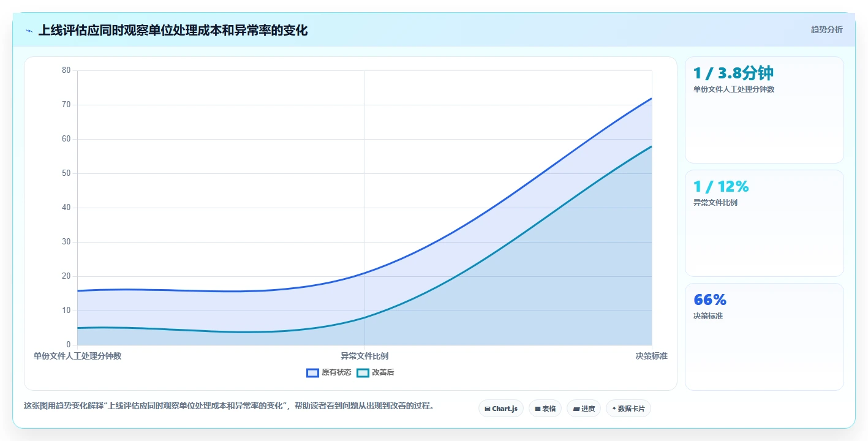Click card label 决策标准 under 66%

tap(708, 315)
